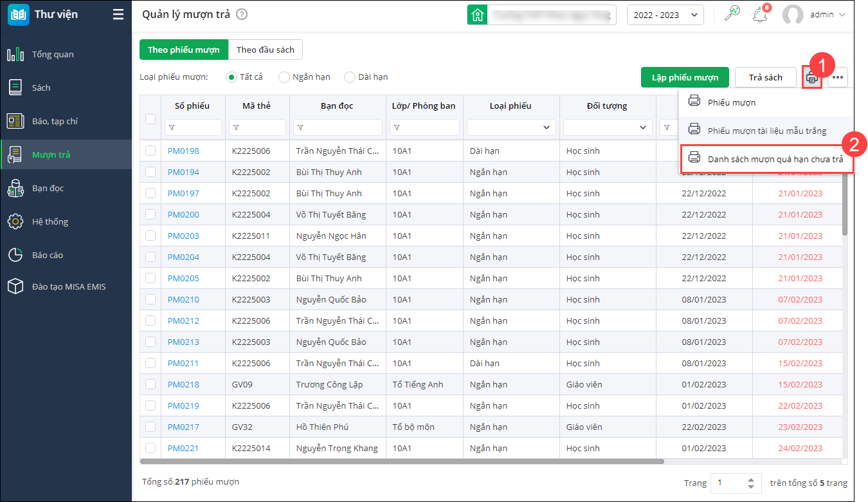
Task: Open the PM0194 loan slip link
Action: tap(183, 172)
